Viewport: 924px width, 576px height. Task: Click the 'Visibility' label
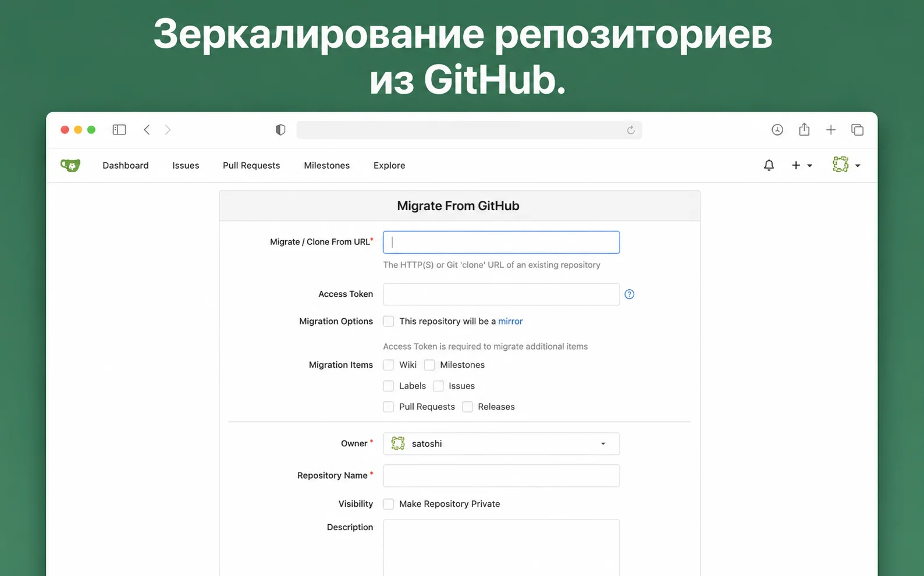356,504
